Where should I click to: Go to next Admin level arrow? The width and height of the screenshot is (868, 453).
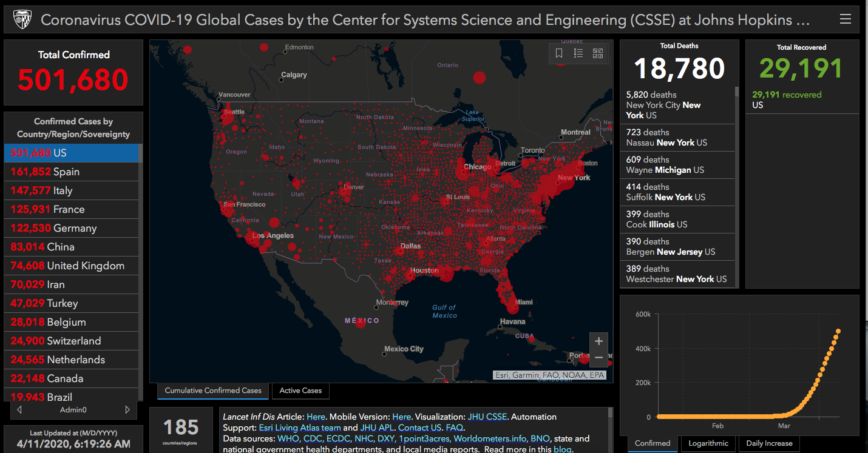pos(127,410)
